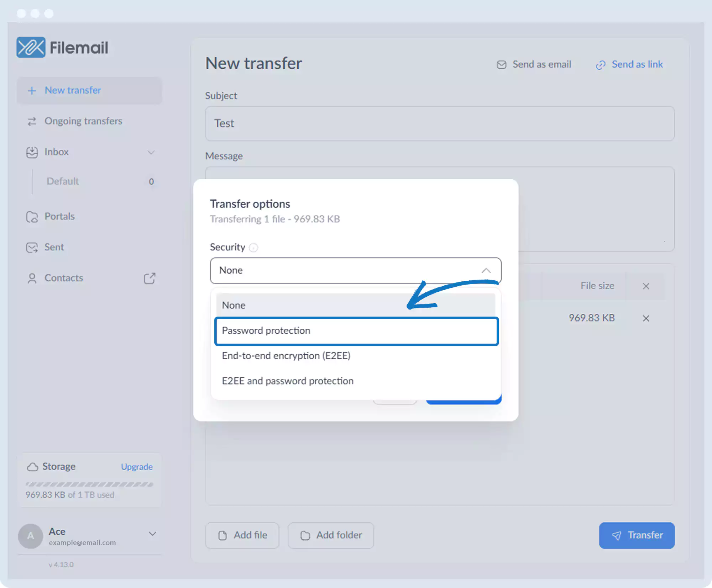712x588 pixels.
Task: Collapse the Security dropdown showing None
Action: click(486, 271)
